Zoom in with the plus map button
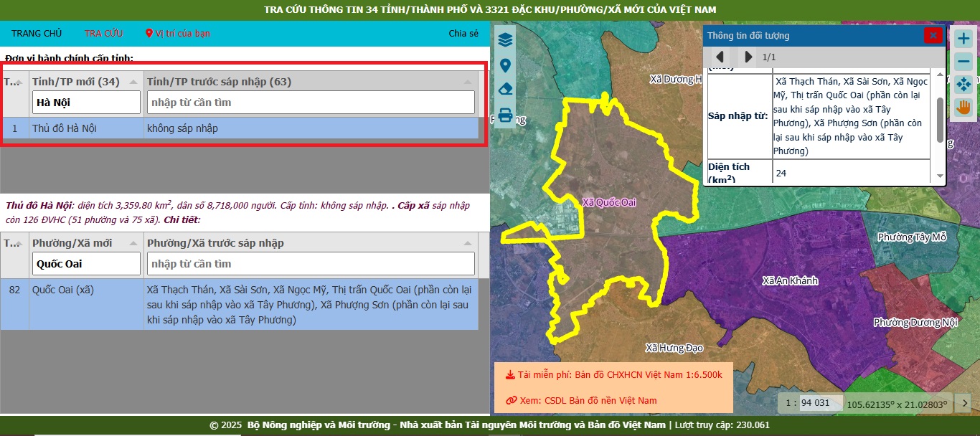 tap(963, 39)
